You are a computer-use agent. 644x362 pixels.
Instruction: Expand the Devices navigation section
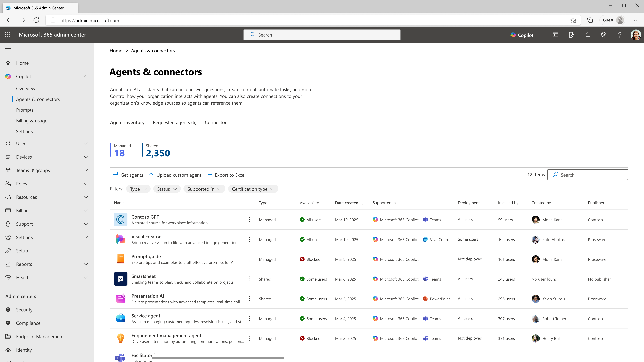(x=86, y=157)
